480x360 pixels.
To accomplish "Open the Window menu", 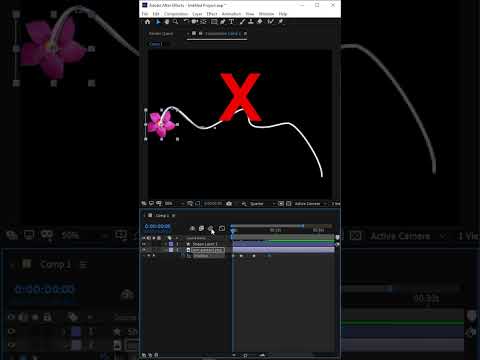I will [266, 14].
